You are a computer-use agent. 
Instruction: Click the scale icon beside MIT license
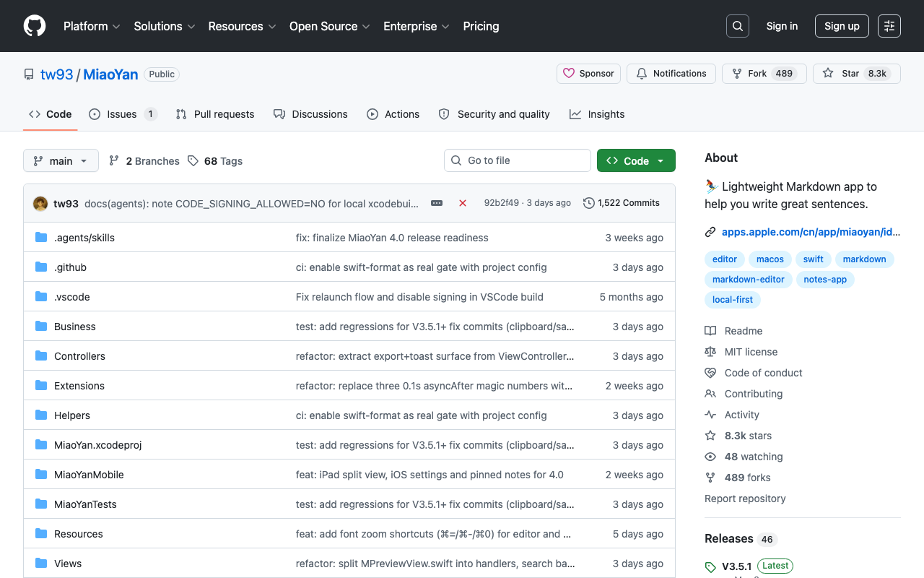point(710,352)
